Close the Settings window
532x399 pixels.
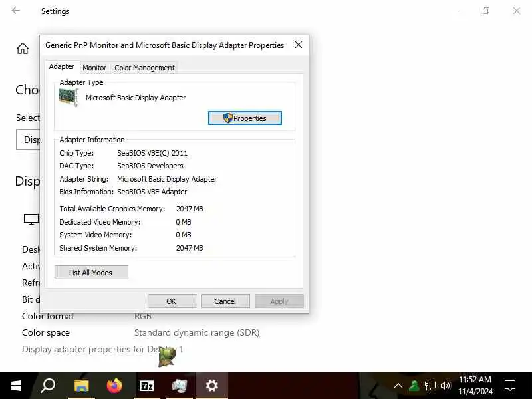pyautogui.click(x=517, y=11)
